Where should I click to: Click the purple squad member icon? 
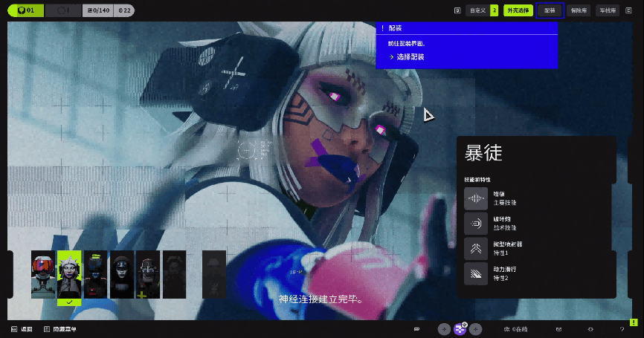pyautogui.click(x=460, y=329)
